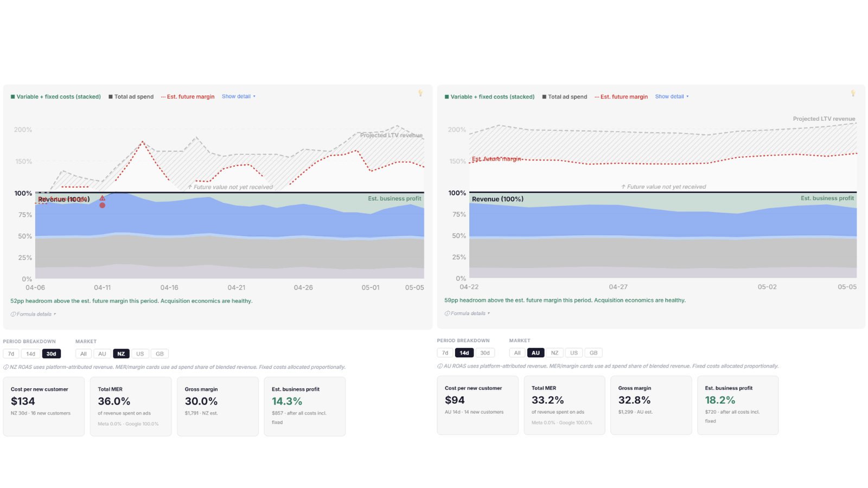
Task: Switch the right panel market to GB
Action: pos(593,352)
